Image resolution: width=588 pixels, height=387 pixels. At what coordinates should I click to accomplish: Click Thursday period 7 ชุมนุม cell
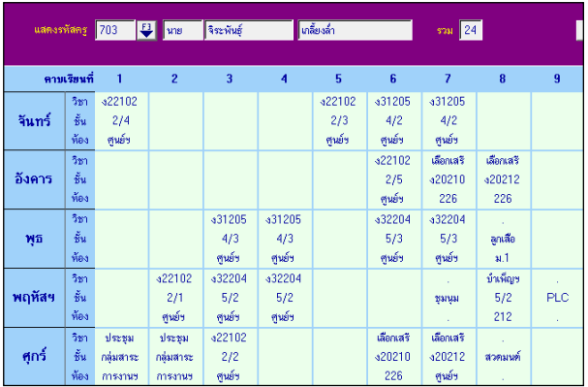pos(449,298)
